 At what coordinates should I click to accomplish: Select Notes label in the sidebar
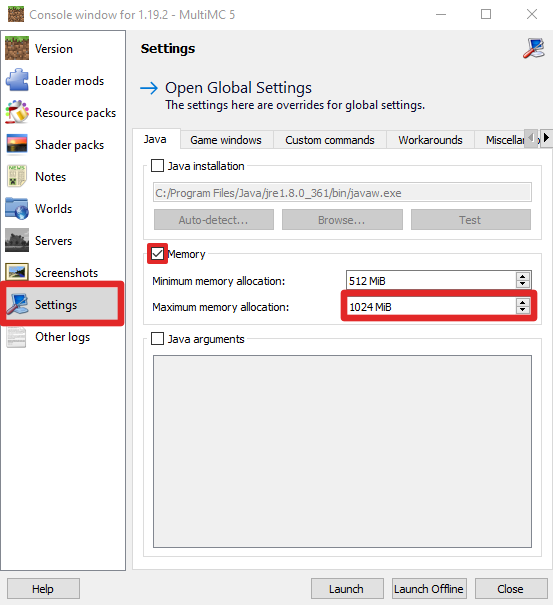[x=51, y=177]
